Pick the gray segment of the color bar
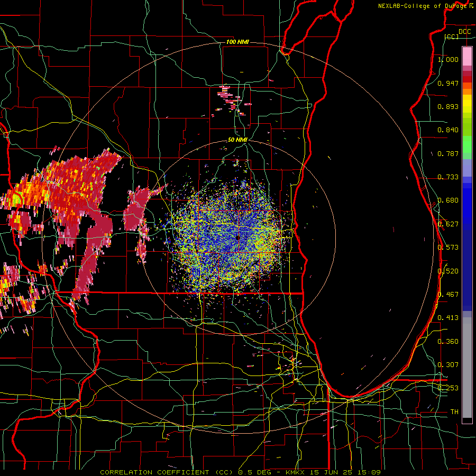Viewport: 476px width, 476px height. 467,368
